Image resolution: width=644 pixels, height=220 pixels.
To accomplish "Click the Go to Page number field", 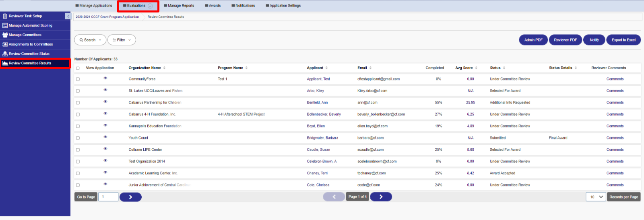I will [x=108, y=197].
